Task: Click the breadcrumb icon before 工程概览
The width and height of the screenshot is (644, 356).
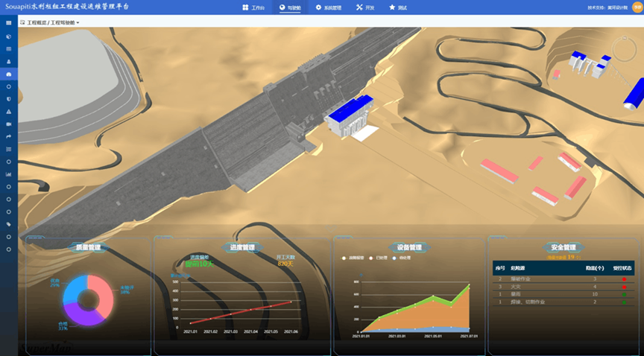Action: point(22,22)
